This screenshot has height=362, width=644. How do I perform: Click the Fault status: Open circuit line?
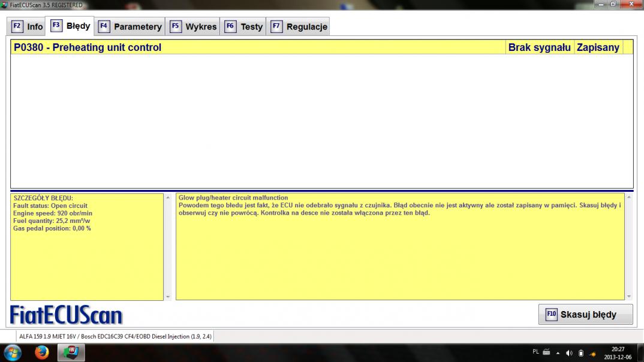click(50, 206)
